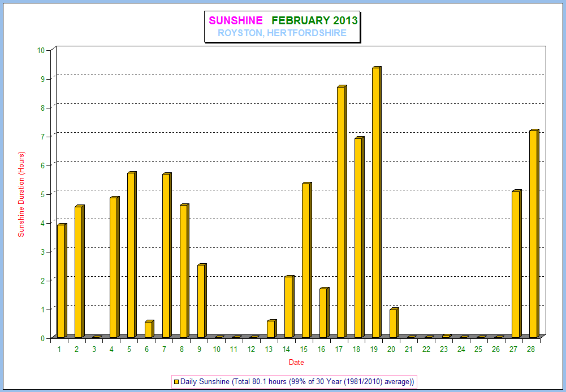566x392 pixels.
Task: Click y-axis label 6
Action: click(x=43, y=165)
